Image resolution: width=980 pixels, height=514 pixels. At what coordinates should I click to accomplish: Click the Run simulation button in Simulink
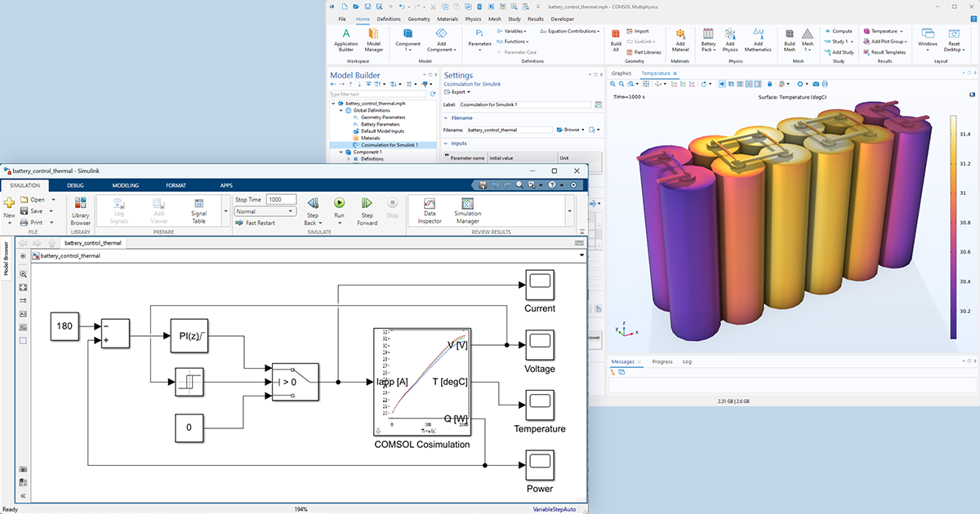[339, 203]
